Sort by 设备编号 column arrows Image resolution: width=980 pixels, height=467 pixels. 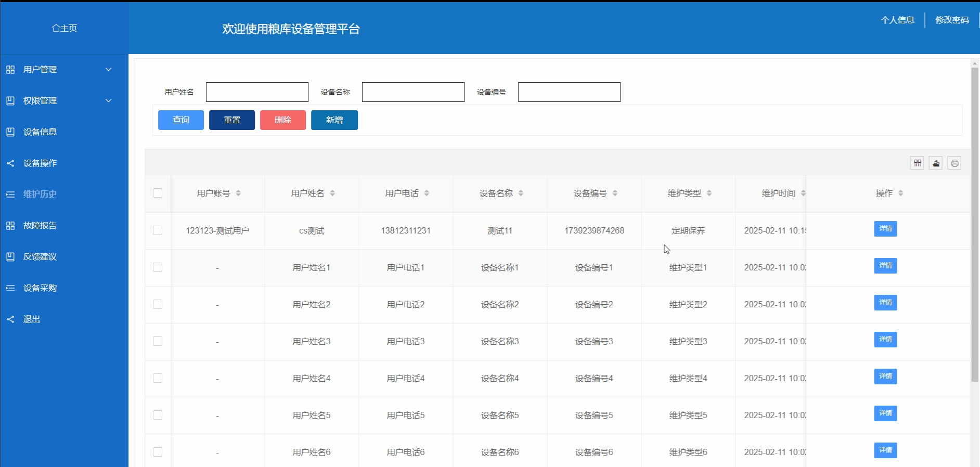[615, 193]
